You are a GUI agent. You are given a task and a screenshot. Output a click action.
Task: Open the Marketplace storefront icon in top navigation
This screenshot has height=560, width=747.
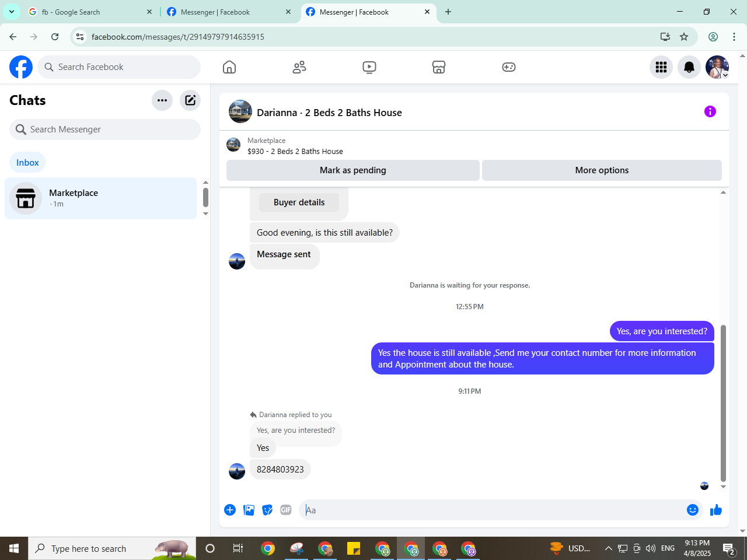pos(439,67)
